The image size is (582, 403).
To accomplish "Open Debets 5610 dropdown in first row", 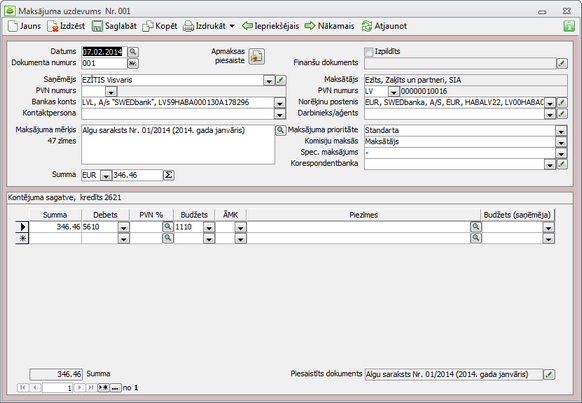I will coord(124,227).
